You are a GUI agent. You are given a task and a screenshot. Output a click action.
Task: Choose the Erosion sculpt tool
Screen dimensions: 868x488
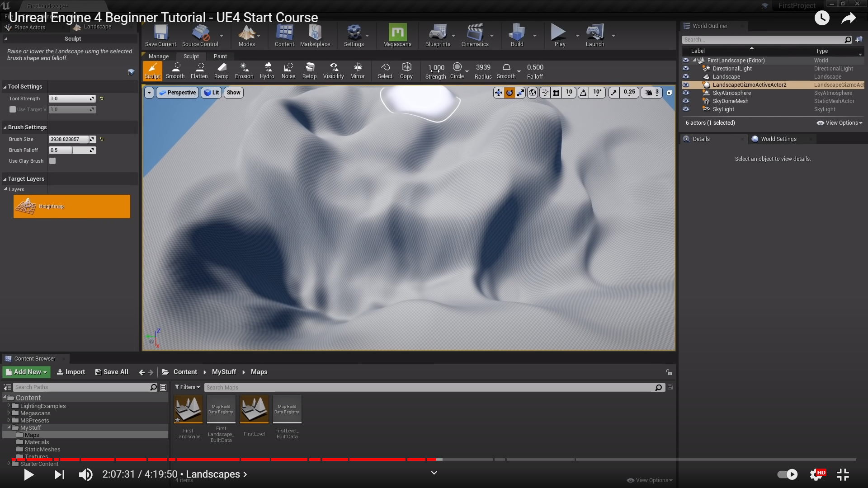coord(244,71)
